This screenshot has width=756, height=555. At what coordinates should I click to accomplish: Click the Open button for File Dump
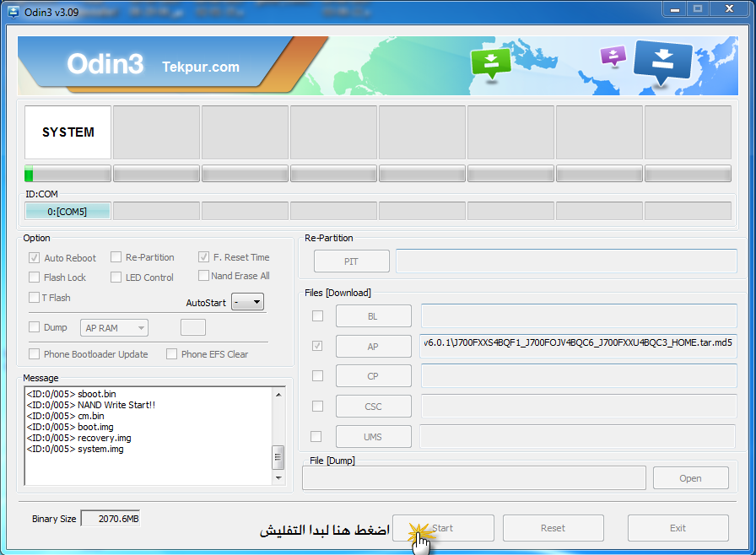pyautogui.click(x=690, y=478)
